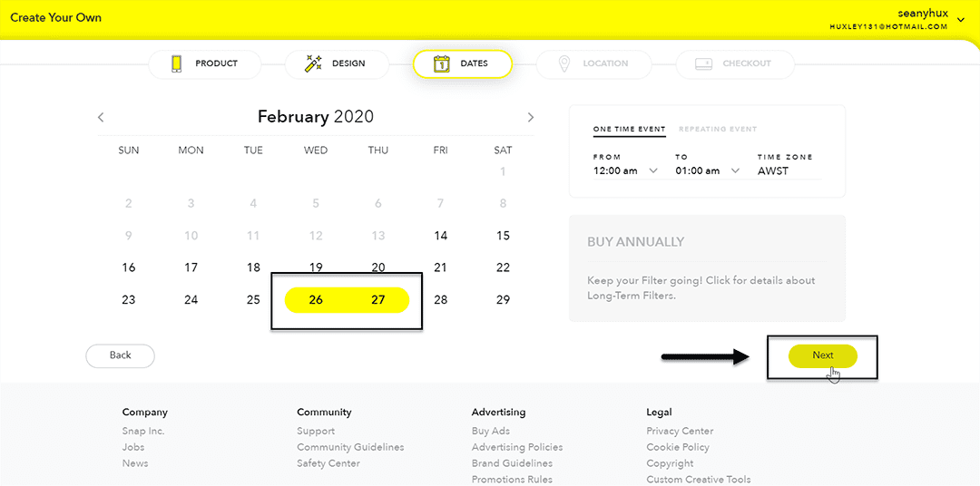Image resolution: width=980 pixels, height=486 pixels.
Task: Click the Back button
Action: point(120,355)
